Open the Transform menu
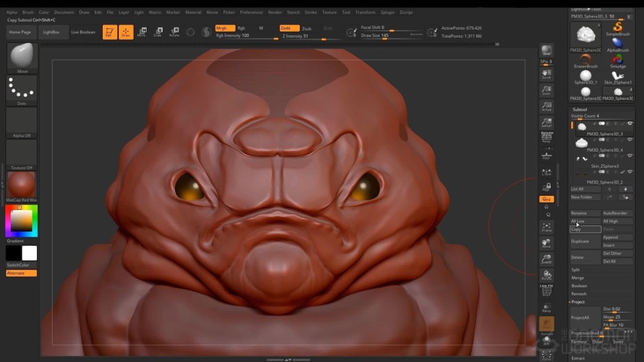The image size is (644, 362). [365, 12]
